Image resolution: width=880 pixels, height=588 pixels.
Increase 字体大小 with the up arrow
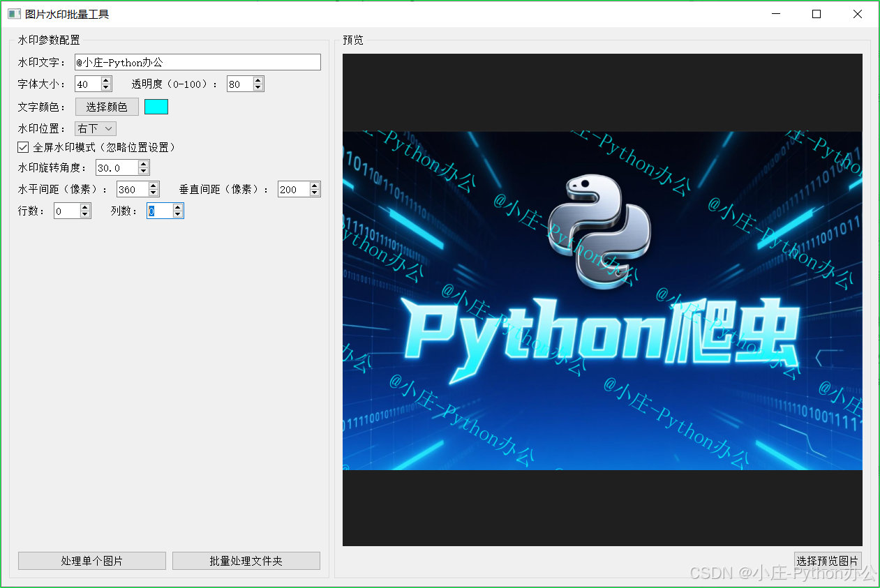106,81
